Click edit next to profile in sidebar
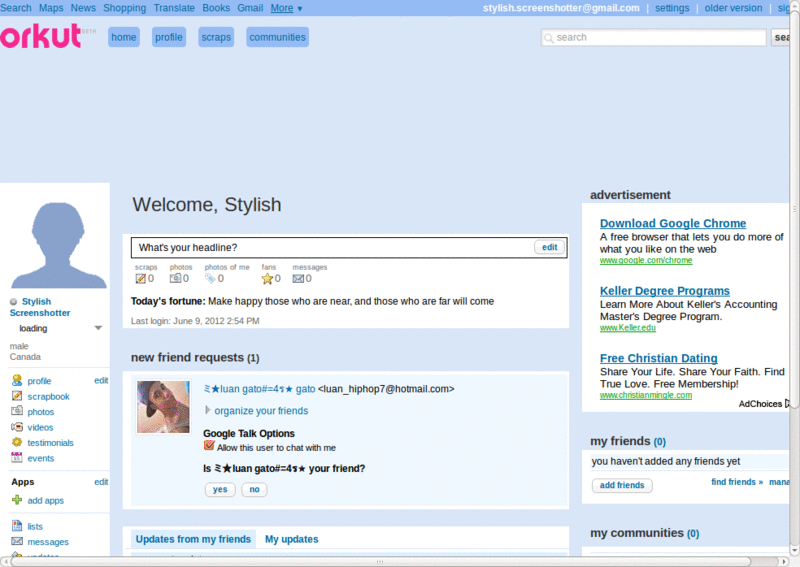The width and height of the screenshot is (800, 567). 101,380
